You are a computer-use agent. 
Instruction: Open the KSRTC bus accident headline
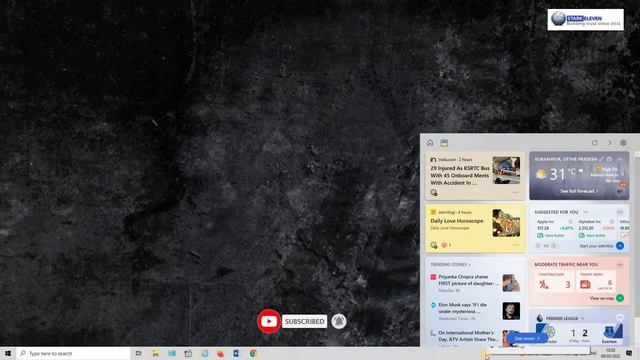pyautogui.click(x=460, y=176)
